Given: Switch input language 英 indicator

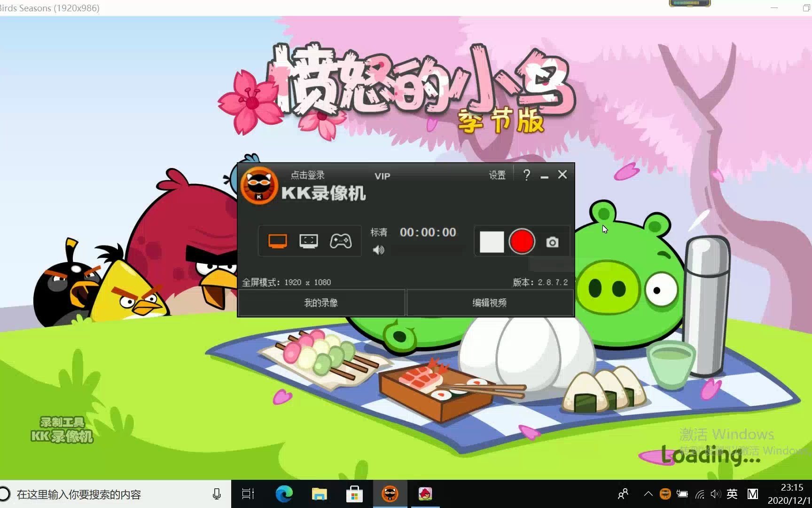Looking at the screenshot, I should (x=732, y=494).
